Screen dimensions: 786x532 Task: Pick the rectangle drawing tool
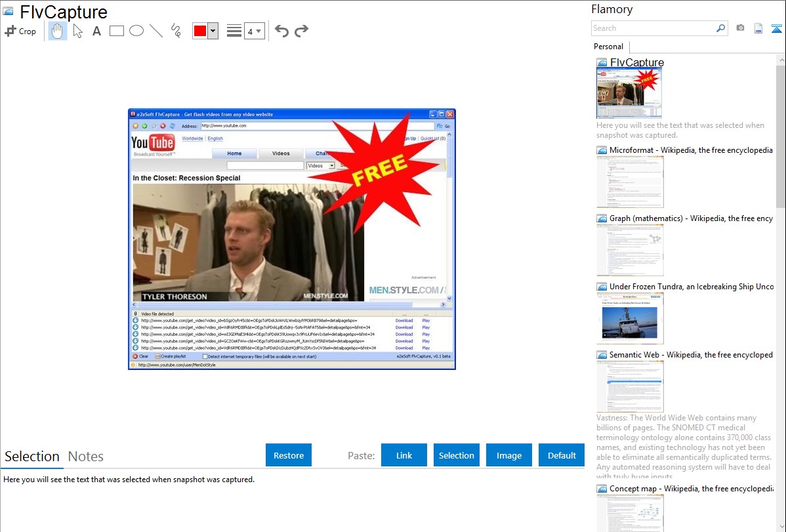click(116, 31)
